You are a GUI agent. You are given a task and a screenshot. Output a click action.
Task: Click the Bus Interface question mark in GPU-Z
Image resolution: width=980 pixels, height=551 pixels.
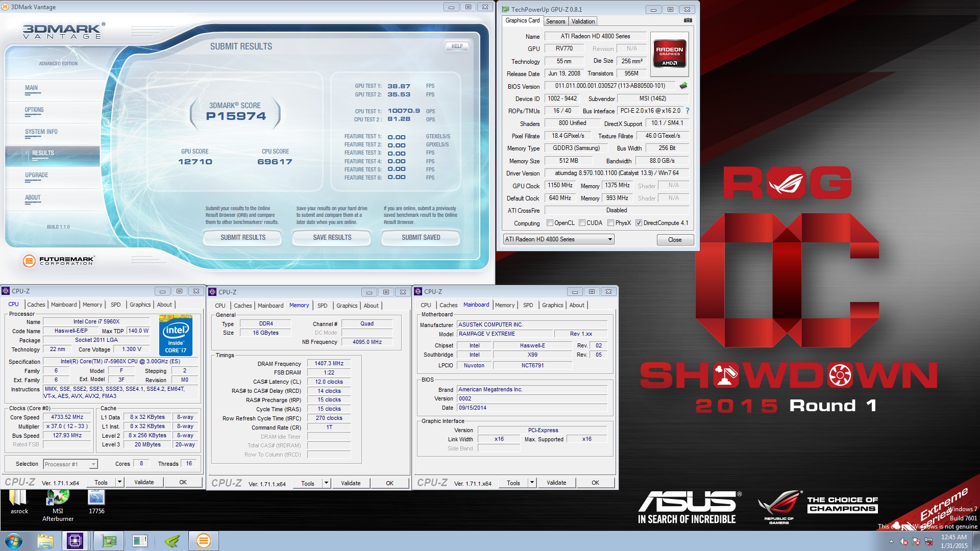(x=688, y=111)
